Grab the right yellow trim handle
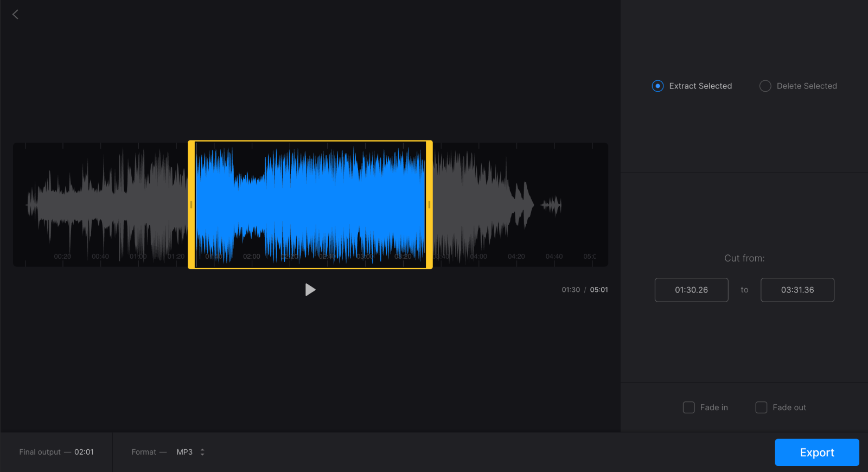Viewport: 868px width, 472px height. pyautogui.click(x=429, y=205)
